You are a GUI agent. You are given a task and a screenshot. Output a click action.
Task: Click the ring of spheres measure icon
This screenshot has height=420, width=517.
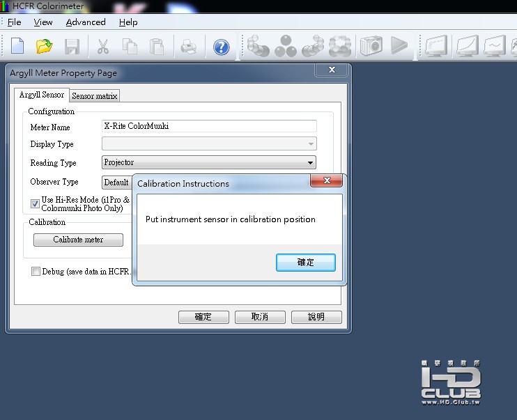340,46
